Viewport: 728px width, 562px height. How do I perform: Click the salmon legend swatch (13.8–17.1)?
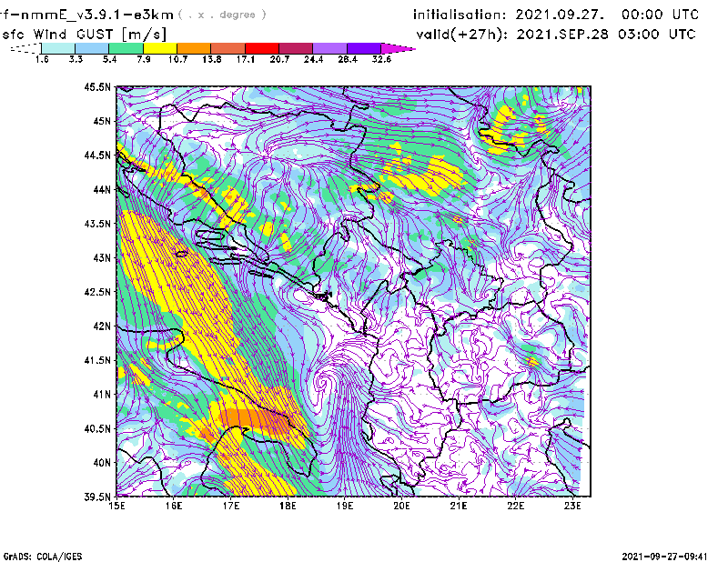(228, 48)
